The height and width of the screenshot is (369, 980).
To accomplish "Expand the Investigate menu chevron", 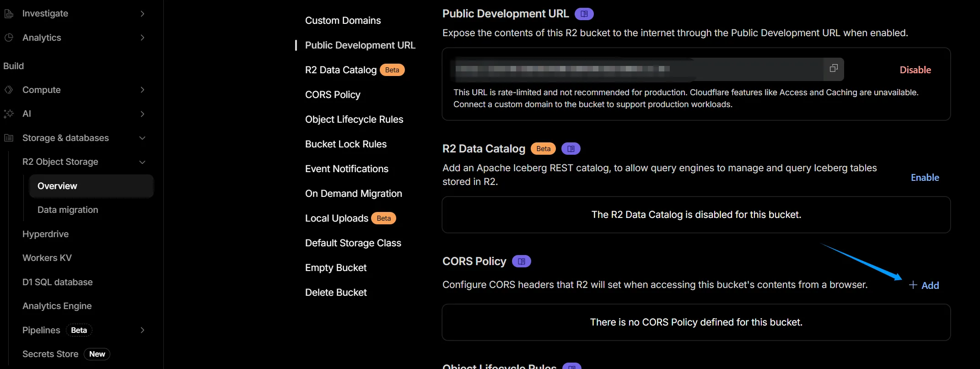I will pos(142,14).
